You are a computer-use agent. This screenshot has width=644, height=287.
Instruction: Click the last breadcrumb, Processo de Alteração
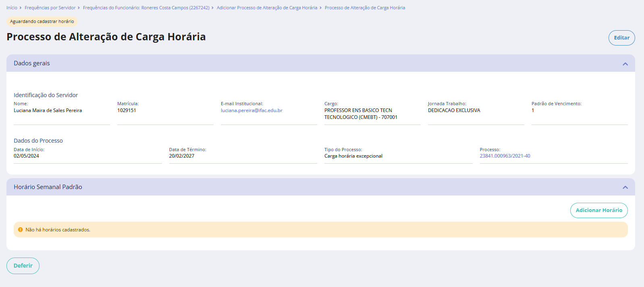[365, 8]
